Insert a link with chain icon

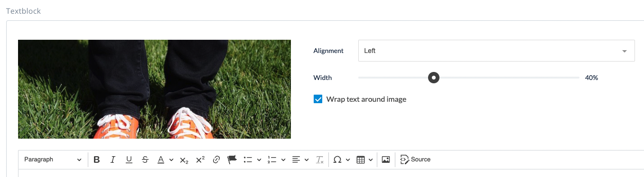coord(216,159)
